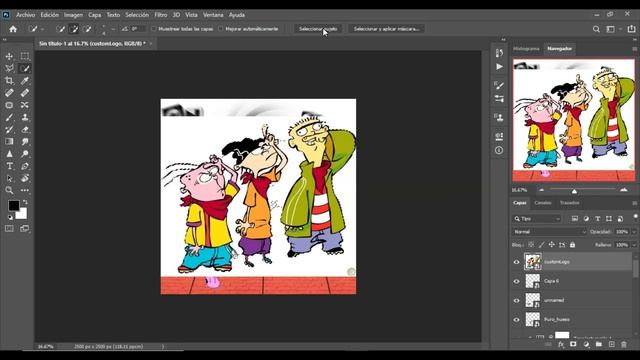Choose 'Añadir a selección' brush mode button
The width and height of the screenshot is (640, 360).
(x=74, y=29)
